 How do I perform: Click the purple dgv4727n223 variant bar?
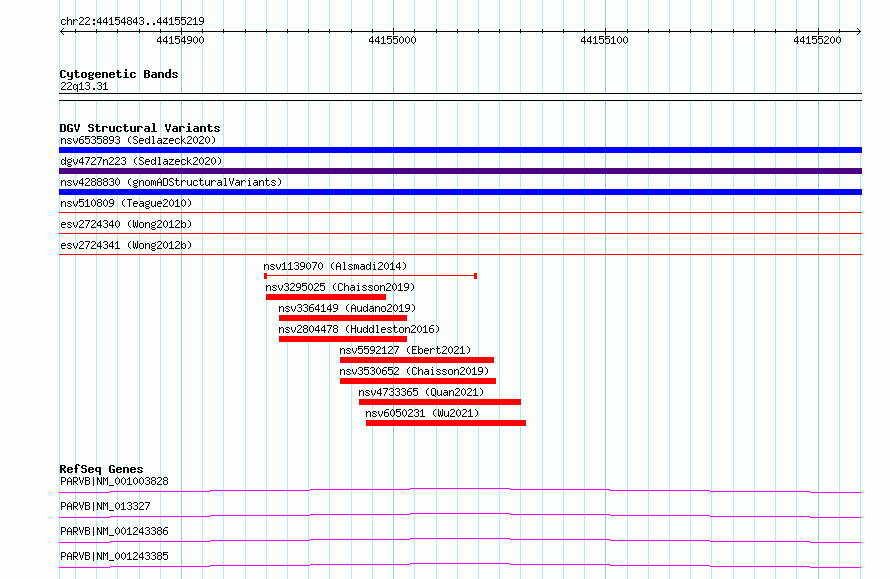point(460,171)
